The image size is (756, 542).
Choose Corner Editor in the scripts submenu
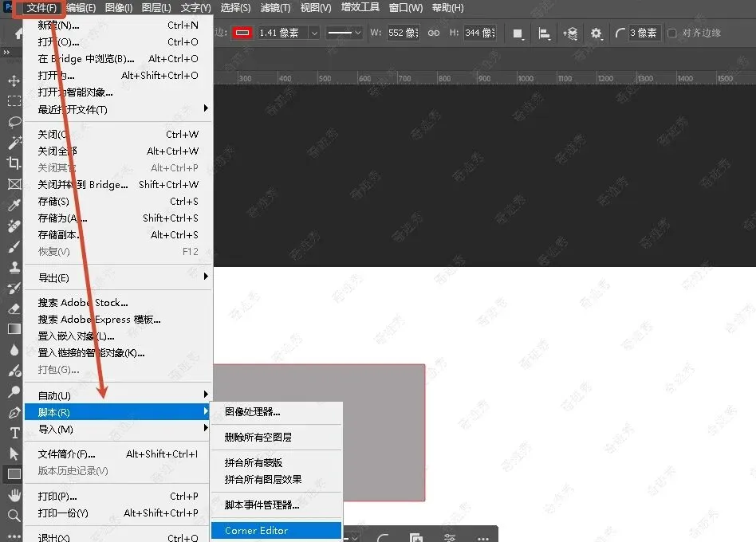pos(276,530)
